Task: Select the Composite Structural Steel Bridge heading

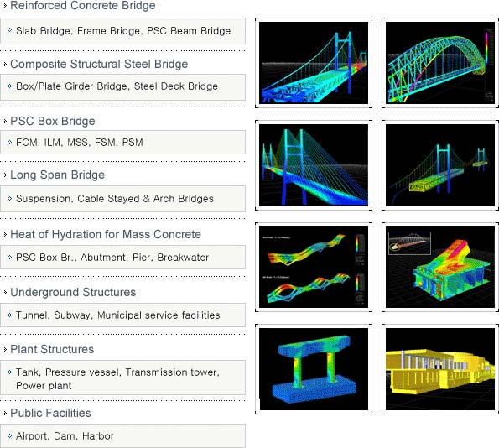Action: coord(99,64)
